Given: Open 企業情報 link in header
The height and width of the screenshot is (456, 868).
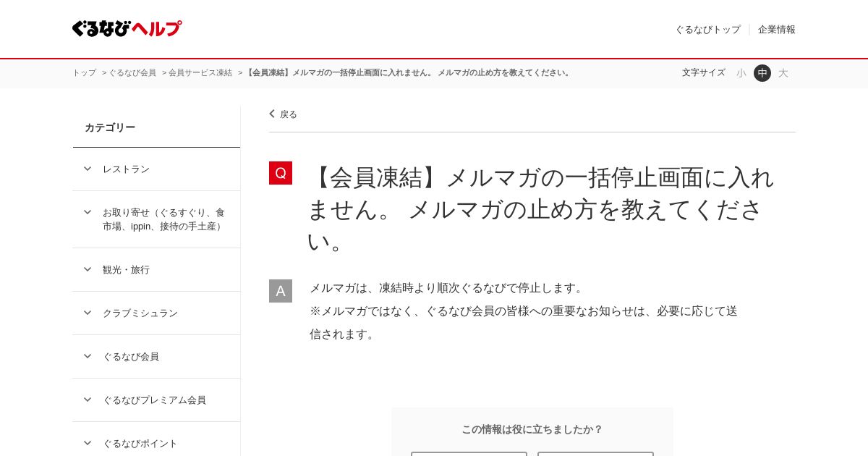Looking at the screenshot, I should tap(777, 30).
